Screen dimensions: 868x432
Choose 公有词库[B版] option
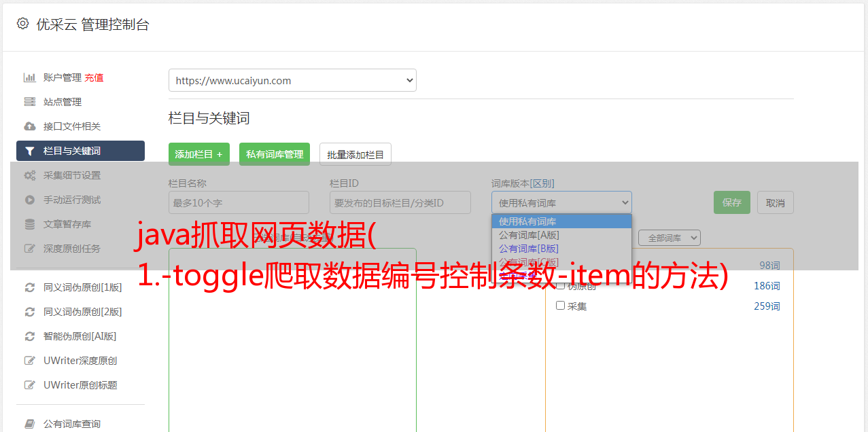(561, 249)
